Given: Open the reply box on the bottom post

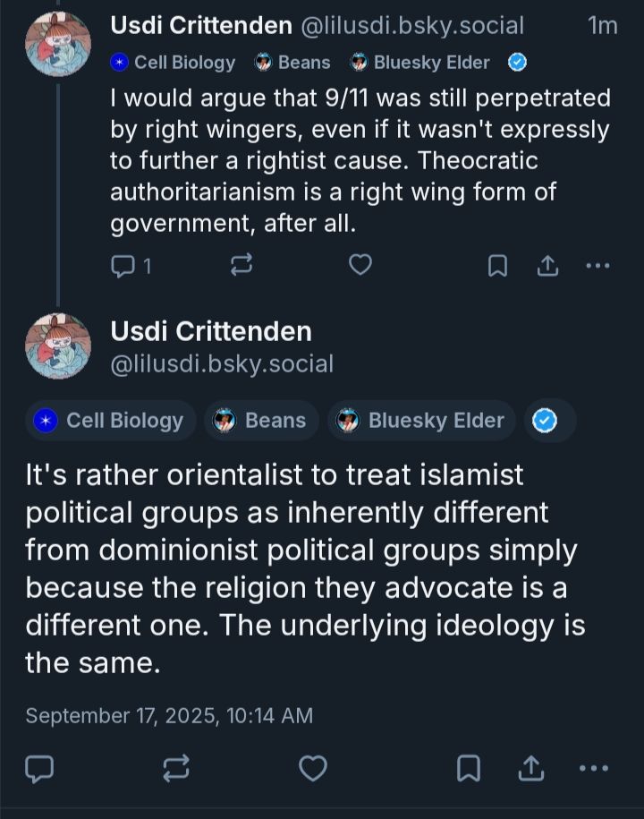Looking at the screenshot, I should click(39, 768).
